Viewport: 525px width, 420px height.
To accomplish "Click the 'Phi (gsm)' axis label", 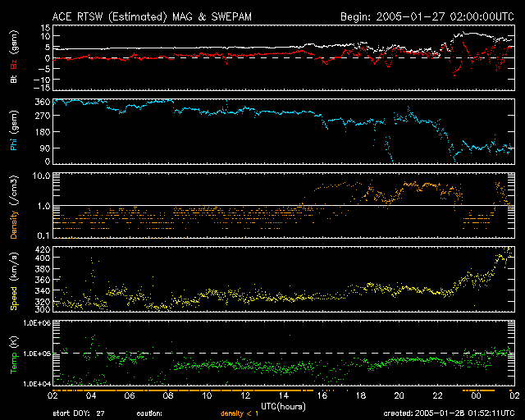I will coord(14,130).
